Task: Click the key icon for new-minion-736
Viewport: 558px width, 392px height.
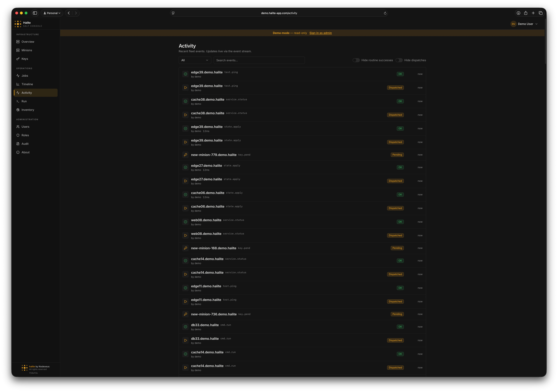Action: tap(185, 314)
